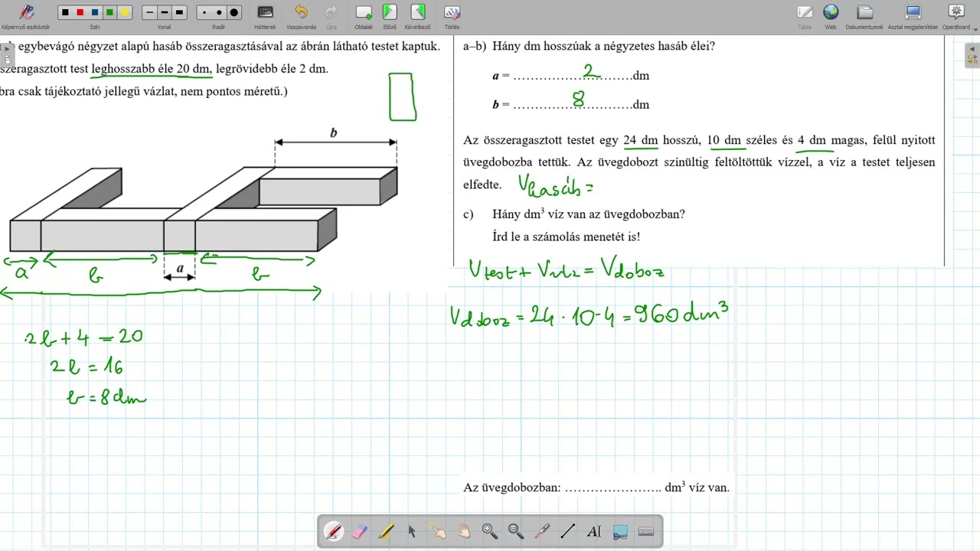
Task: Select the red pen color
Action: 80,12
